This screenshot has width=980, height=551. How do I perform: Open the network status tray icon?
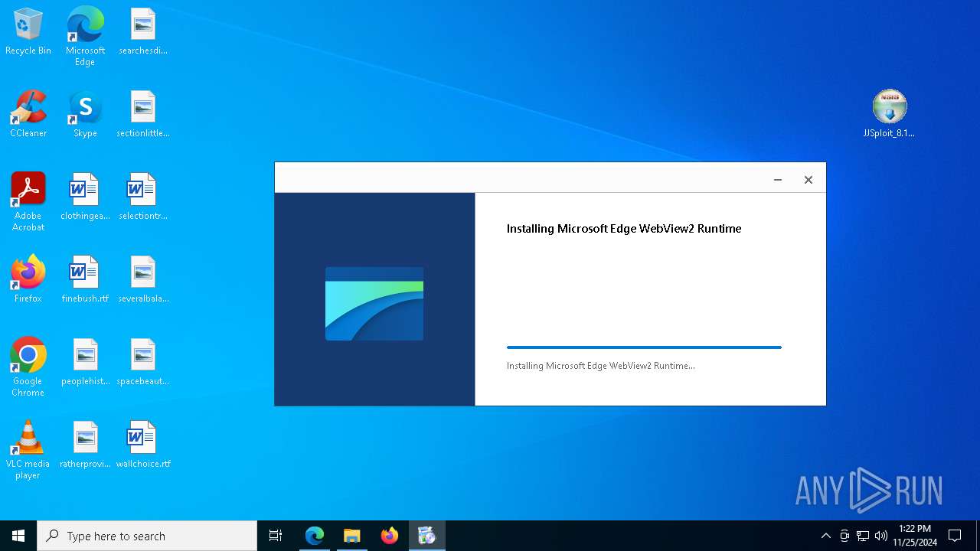click(863, 536)
